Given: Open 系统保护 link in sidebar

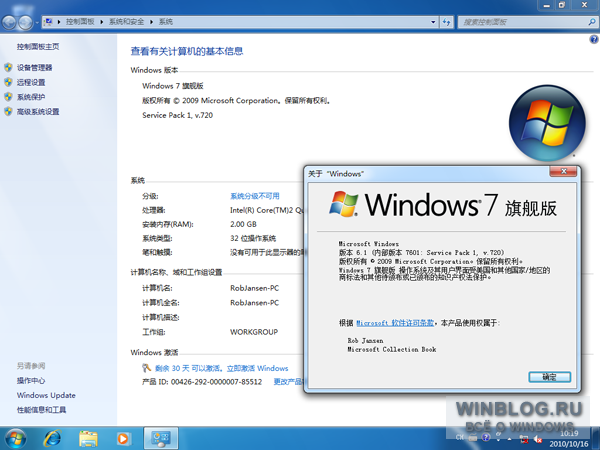Looking at the screenshot, I should click(x=31, y=97).
